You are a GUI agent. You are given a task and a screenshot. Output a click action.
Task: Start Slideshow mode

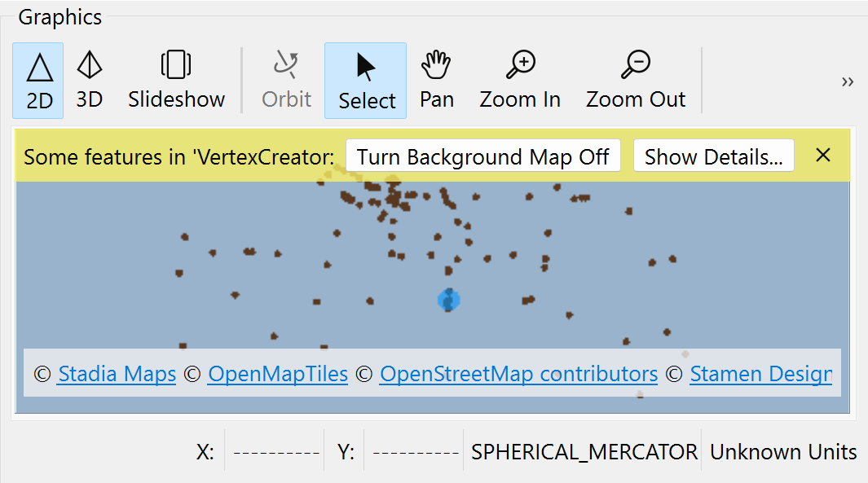(176, 80)
